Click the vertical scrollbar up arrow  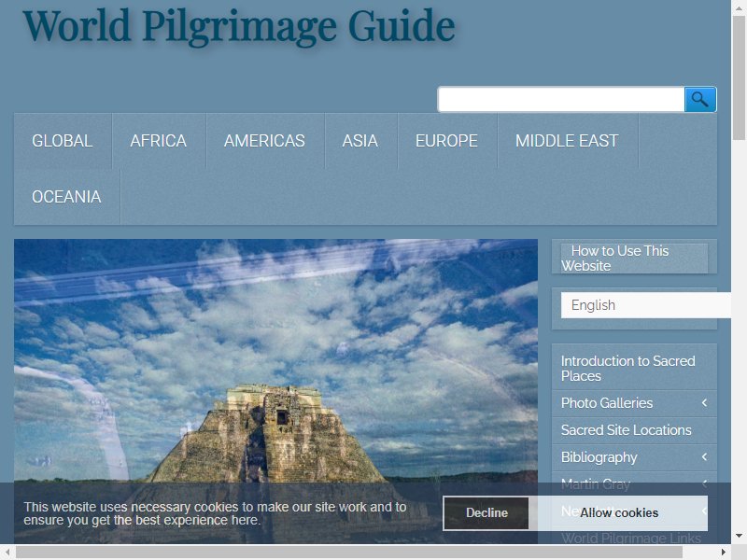click(x=739, y=7)
